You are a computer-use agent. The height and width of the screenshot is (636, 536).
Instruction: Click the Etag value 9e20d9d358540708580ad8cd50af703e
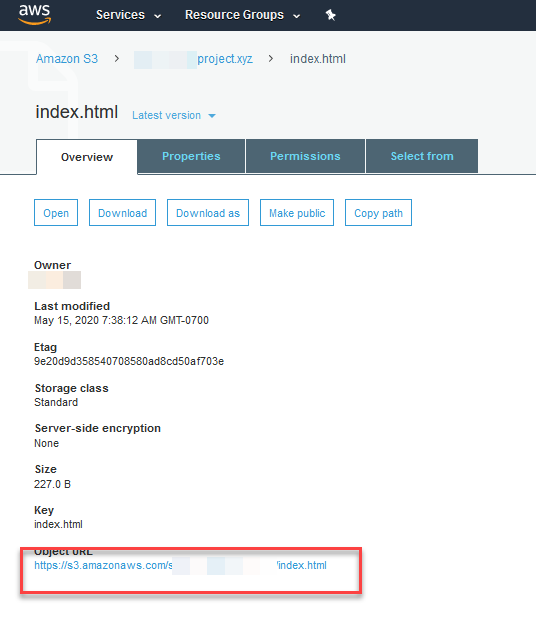pos(129,361)
